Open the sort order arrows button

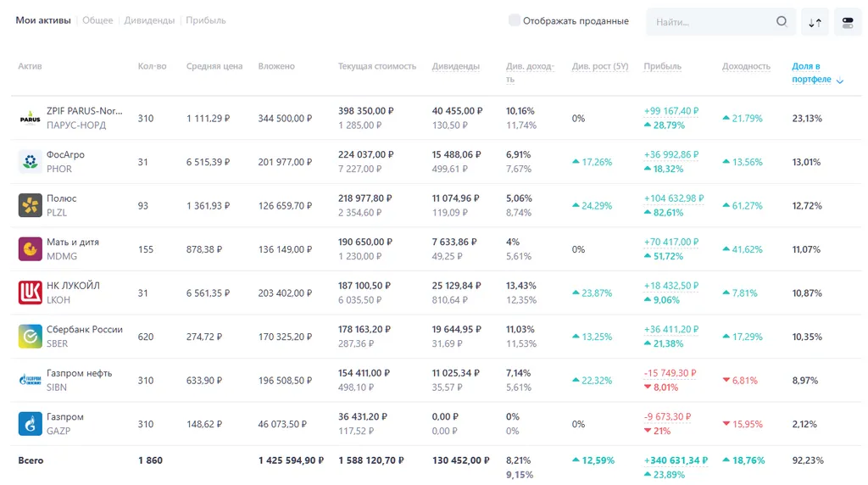[815, 23]
